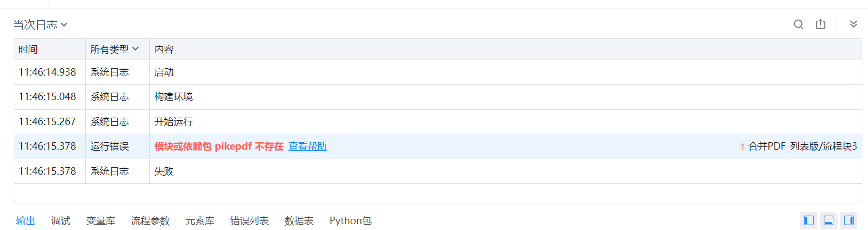Image resolution: width=868 pixels, height=230 pixels.
Task: Select the 输出 tab
Action: (x=26, y=221)
